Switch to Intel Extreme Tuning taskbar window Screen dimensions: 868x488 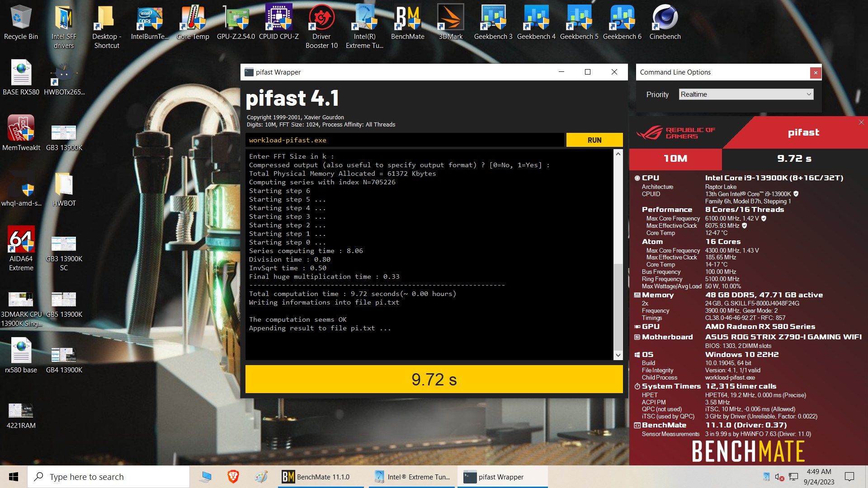click(412, 477)
